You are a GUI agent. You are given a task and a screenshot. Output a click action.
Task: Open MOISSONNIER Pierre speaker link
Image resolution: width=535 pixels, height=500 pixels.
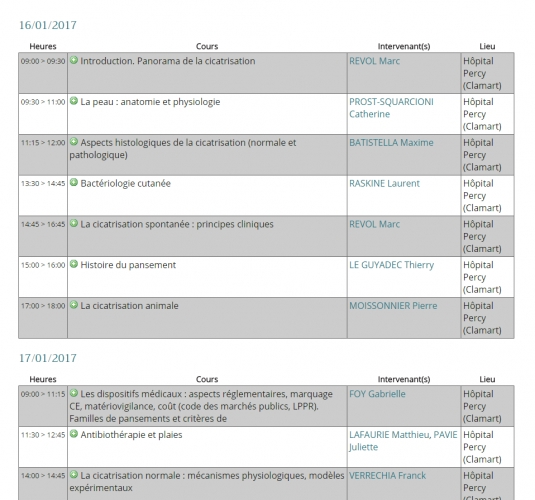[393, 306]
